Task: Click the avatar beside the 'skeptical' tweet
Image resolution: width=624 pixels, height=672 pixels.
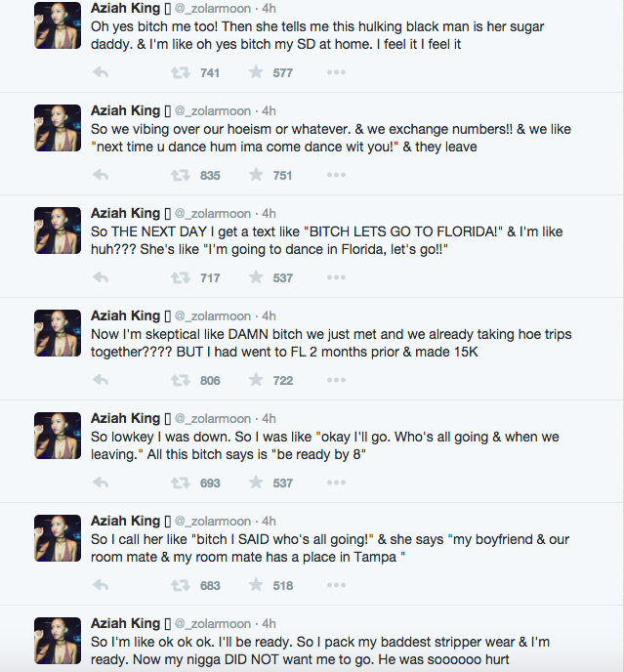Action: tap(58, 333)
